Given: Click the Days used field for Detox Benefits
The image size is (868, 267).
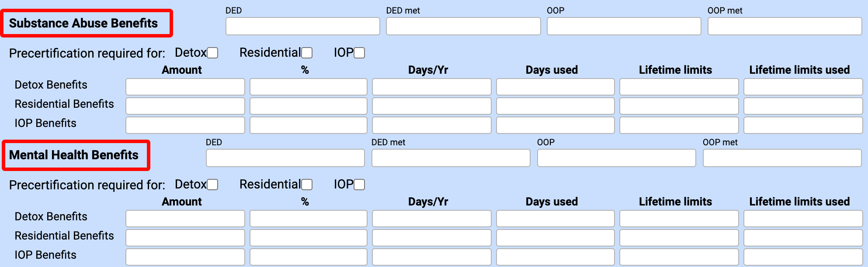Looking at the screenshot, I should [x=555, y=86].
